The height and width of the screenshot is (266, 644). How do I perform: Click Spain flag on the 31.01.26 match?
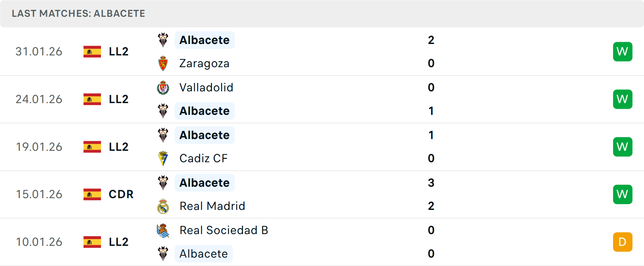click(92, 52)
